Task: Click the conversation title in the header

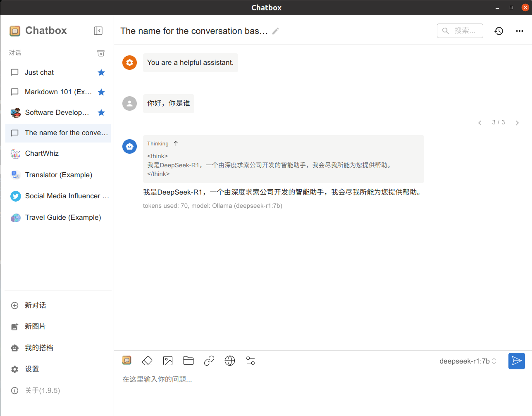Action: (194, 31)
